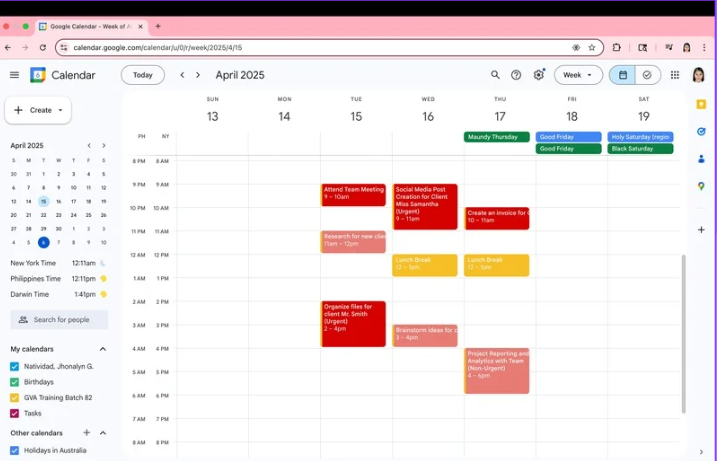Screen dimensions: 717x461
Task: Open Maundy Thursday all-day event
Action: click(497, 137)
